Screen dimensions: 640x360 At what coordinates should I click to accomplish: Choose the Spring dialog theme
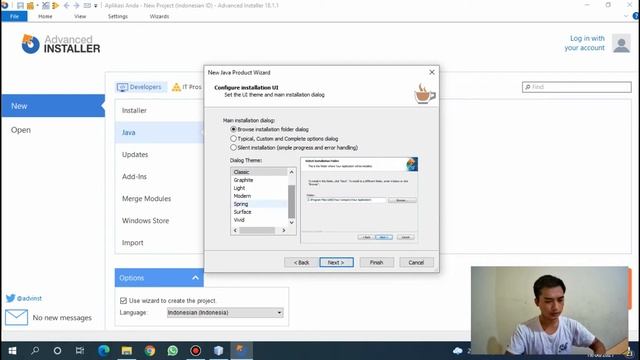(x=260, y=204)
